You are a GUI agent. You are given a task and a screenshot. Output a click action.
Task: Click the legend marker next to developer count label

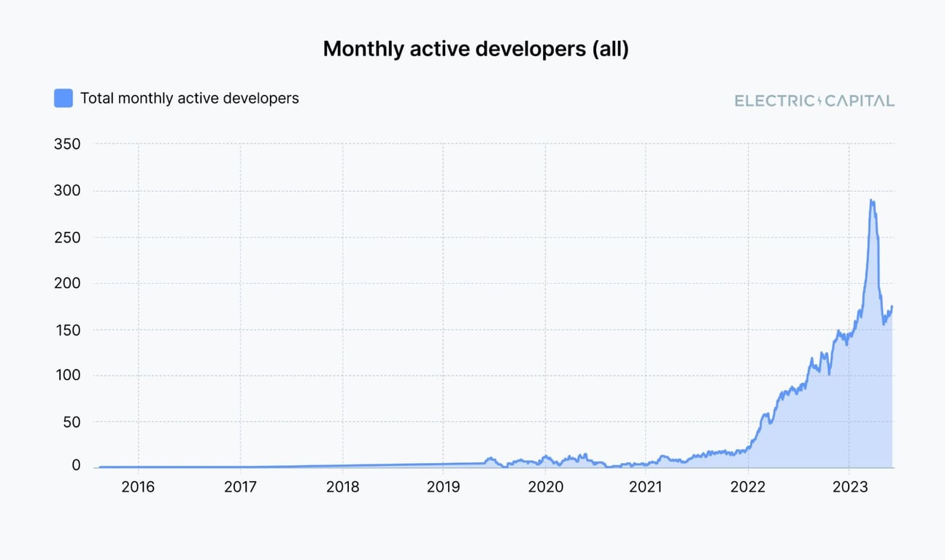(63, 98)
